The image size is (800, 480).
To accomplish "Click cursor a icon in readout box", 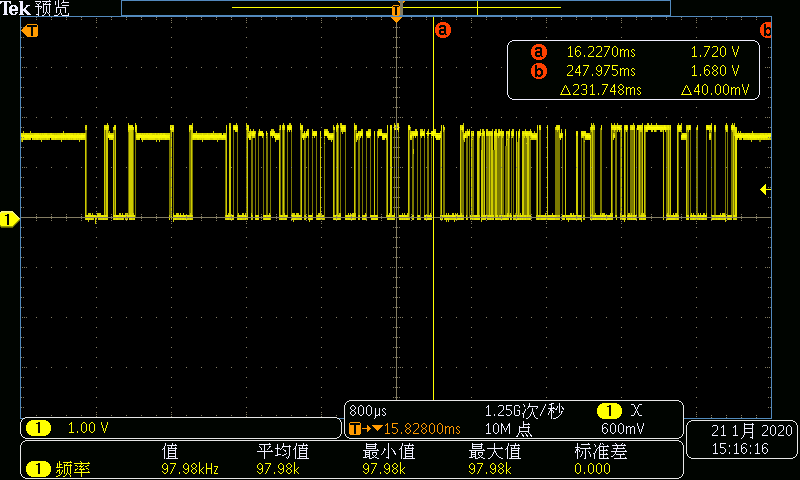I will (x=538, y=52).
